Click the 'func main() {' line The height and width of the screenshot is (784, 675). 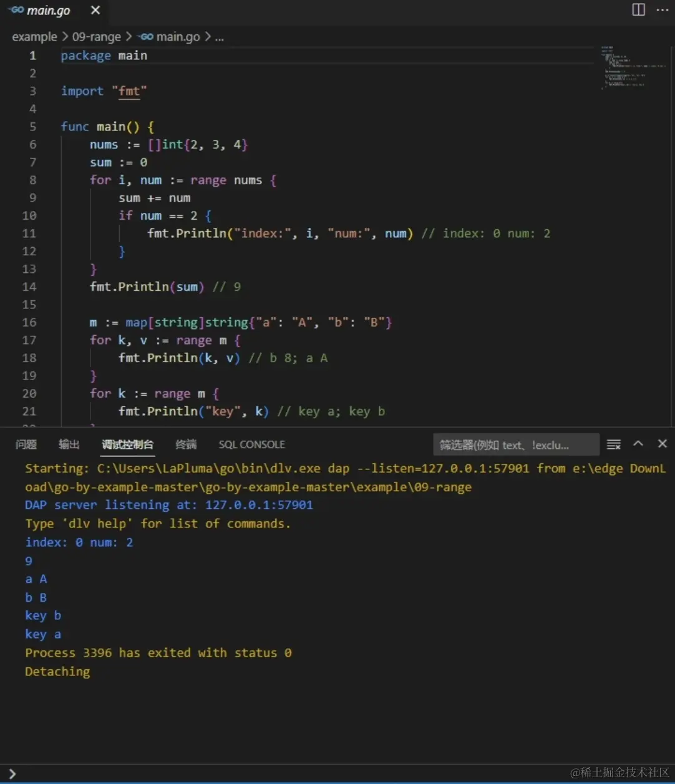107,127
